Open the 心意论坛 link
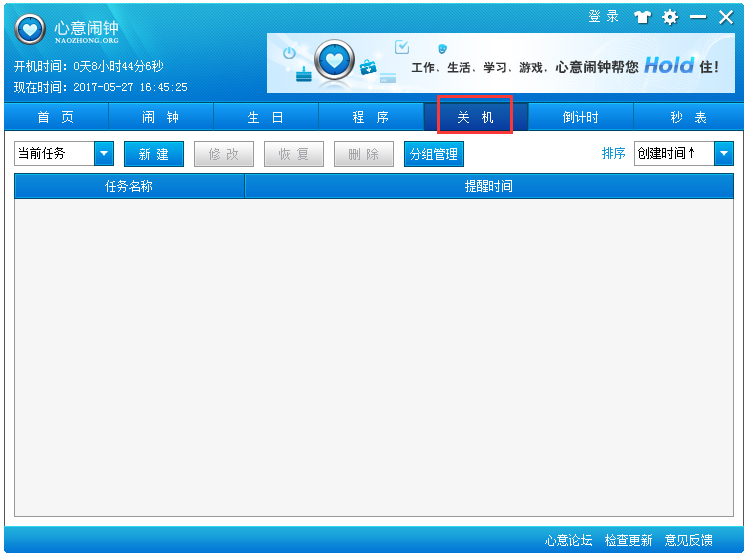Screen dimensions: 749x557 tap(568, 540)
